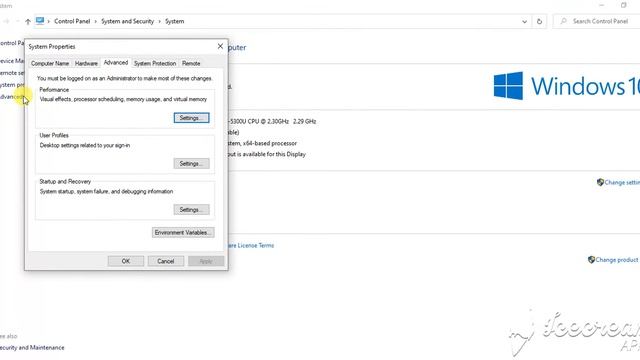Go to System and Security breadcrumb

[x=127, y=21]
